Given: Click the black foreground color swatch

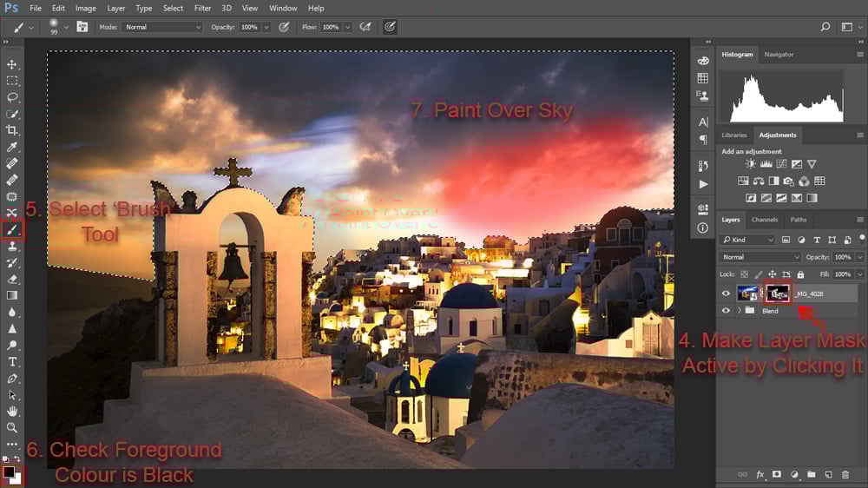Looking at the screenshot, I should [x=9, y=472].
